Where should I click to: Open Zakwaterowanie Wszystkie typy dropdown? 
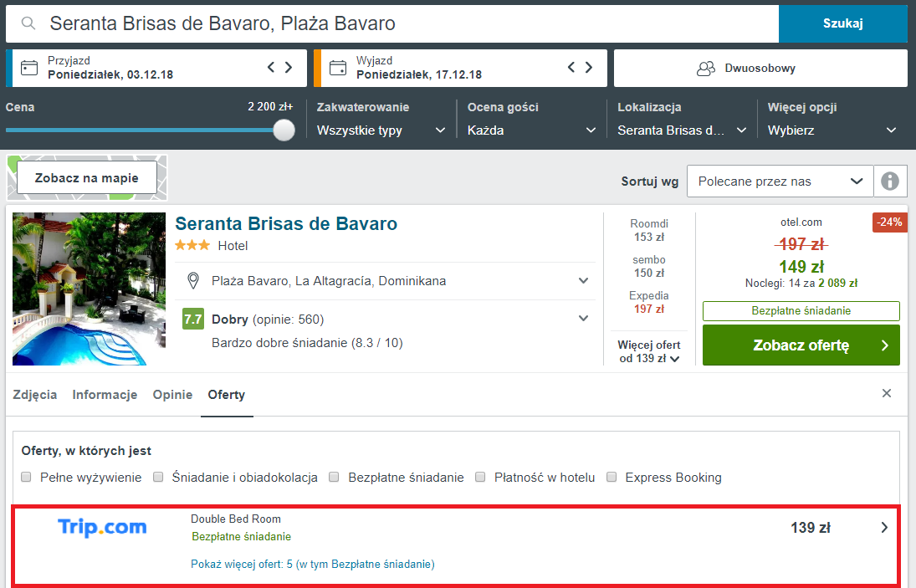381,130
